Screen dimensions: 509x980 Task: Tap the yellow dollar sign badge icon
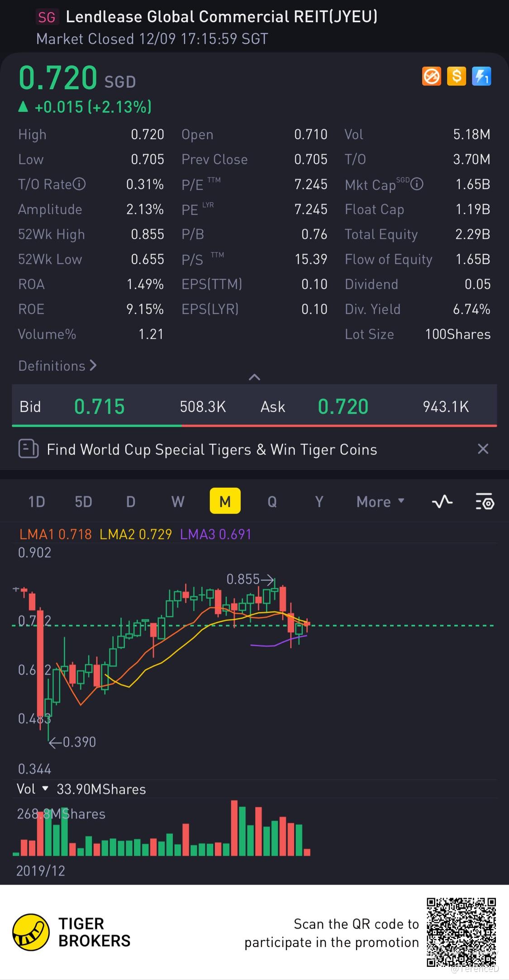456,76
